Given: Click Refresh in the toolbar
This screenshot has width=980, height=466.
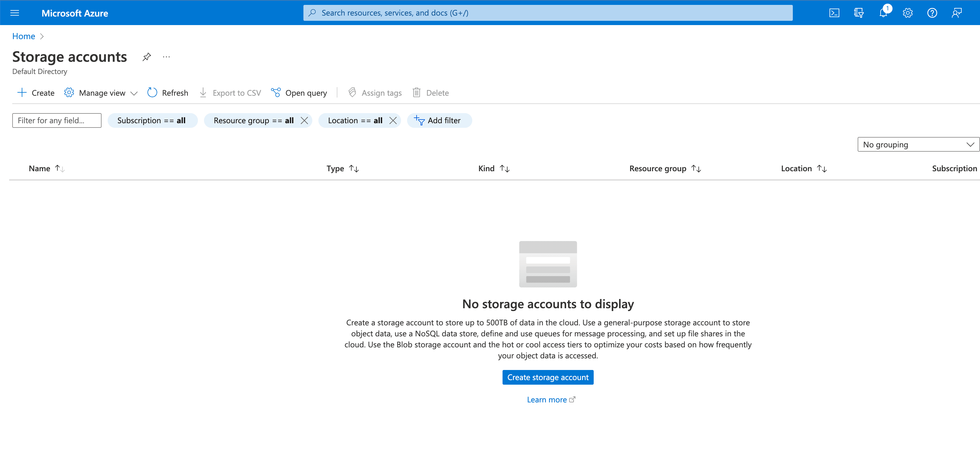Looking at the screenshot, I should tap(168, 93).
